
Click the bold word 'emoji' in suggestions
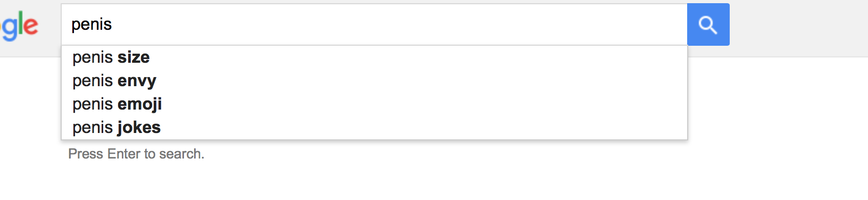tap(139, 104)
